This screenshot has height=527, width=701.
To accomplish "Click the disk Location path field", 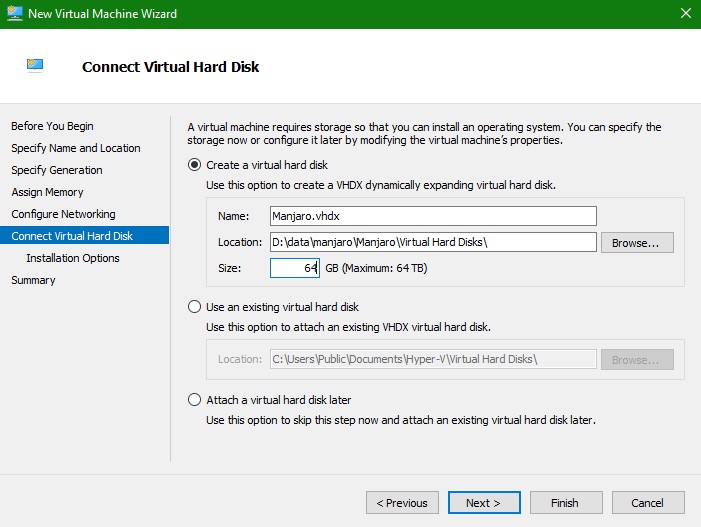I will click(x=433, y=242).
